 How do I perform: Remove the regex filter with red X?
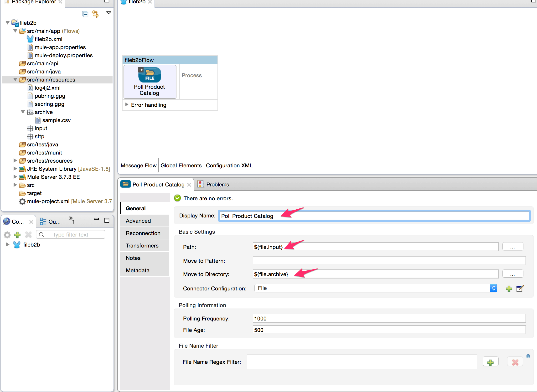click(x=515, y=361)
